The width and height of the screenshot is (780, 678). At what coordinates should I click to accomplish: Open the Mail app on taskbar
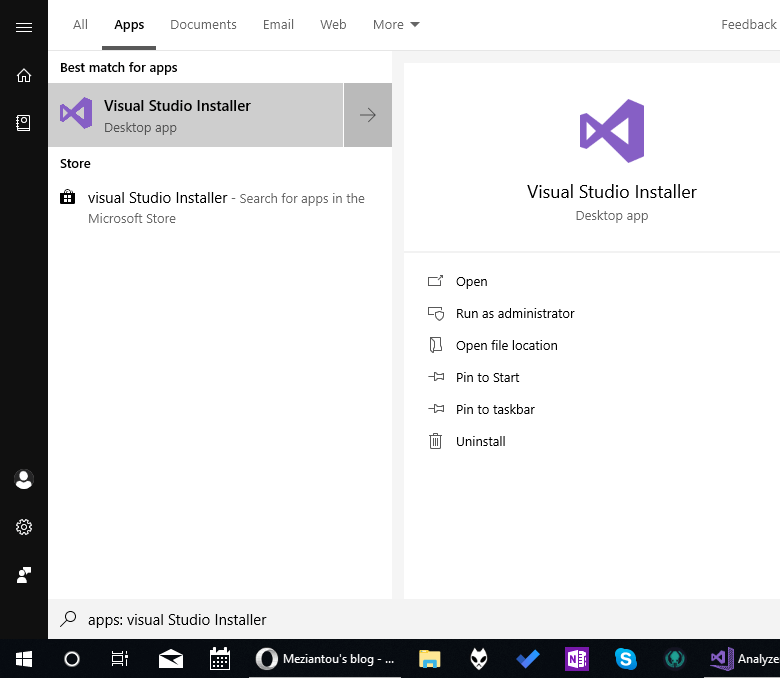click(x=171, y=659)
